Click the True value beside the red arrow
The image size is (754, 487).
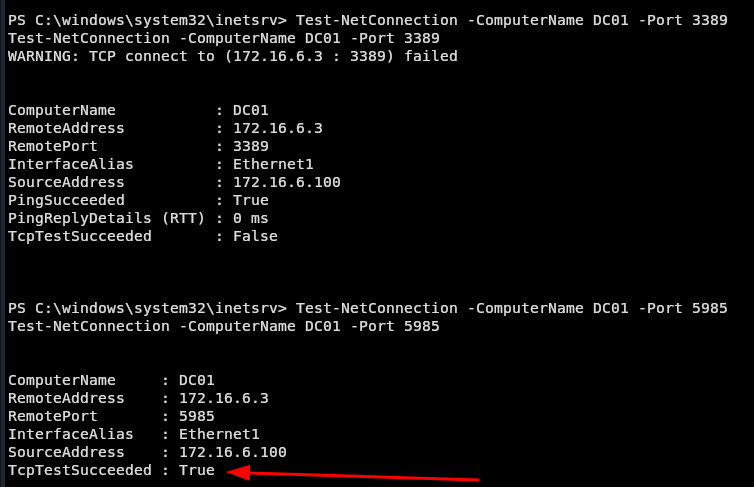197,470
